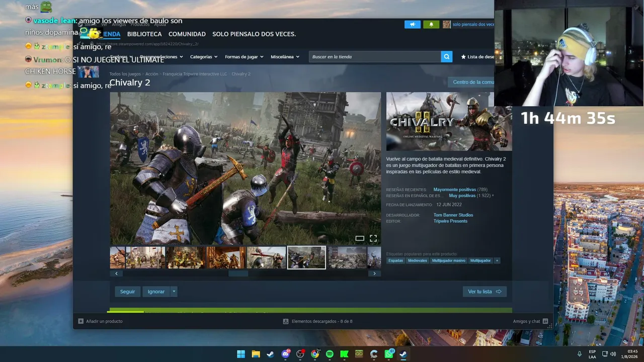Open the SOLO PIENSALO DOS VECES. profile tab

click(x=254, y=34)
